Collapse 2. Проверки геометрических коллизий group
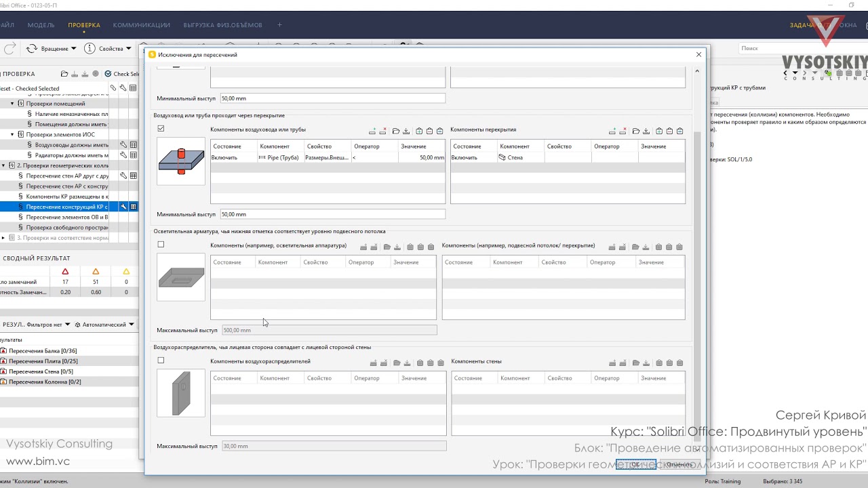 click(x=3, y=165)
